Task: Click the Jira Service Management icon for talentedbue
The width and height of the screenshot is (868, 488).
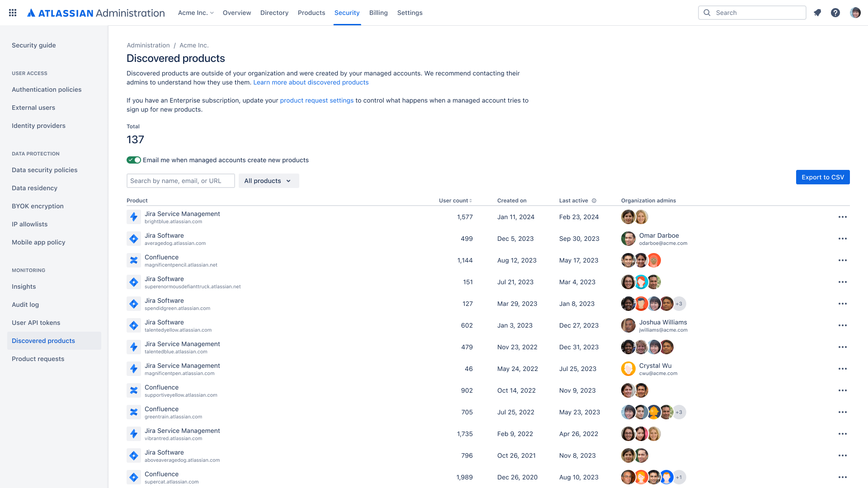Action: [x=134, y=347]
